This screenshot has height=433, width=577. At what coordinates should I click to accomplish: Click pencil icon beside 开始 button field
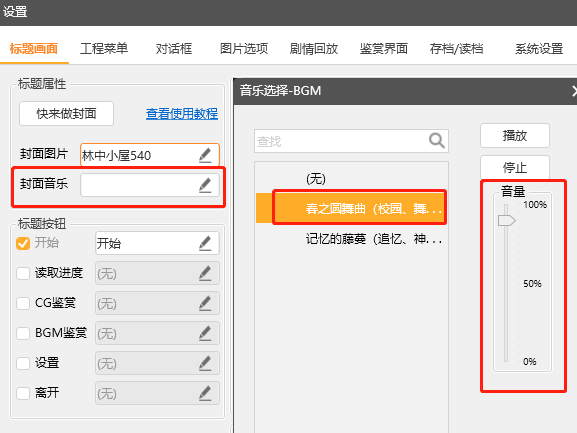(205, 243)
